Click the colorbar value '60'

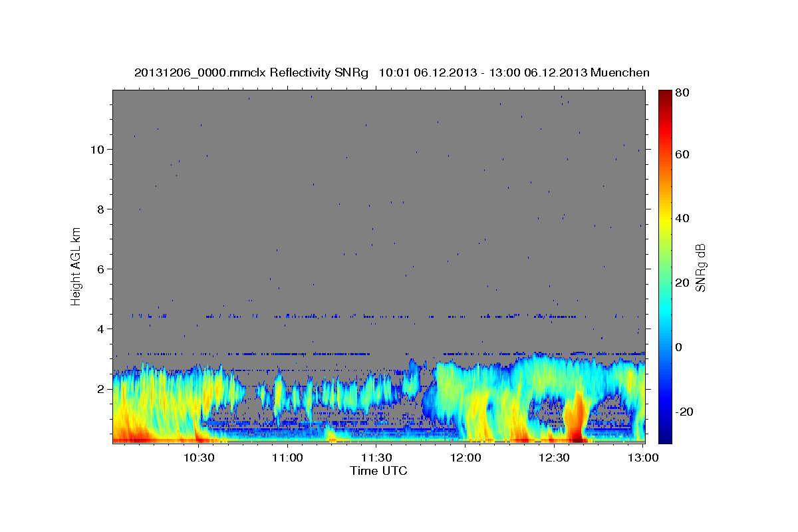684,154
